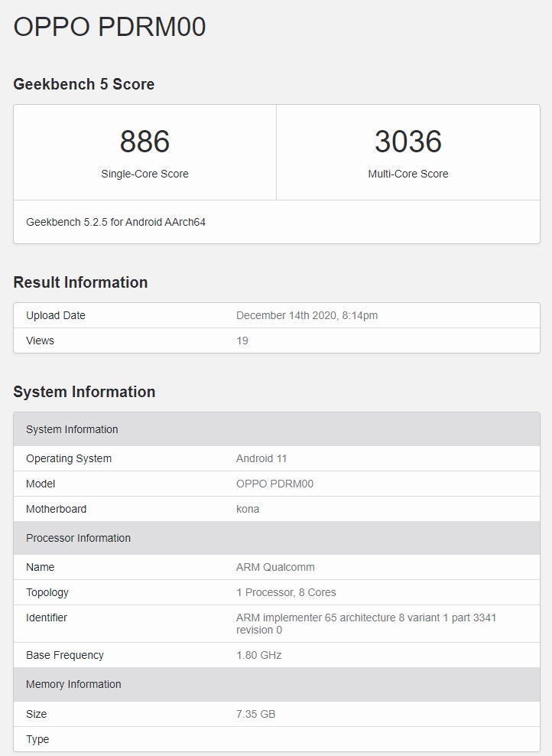Select the ARM Qualcomm value
552x756 pixels.
pyautogui.click(x=275, y=567)
